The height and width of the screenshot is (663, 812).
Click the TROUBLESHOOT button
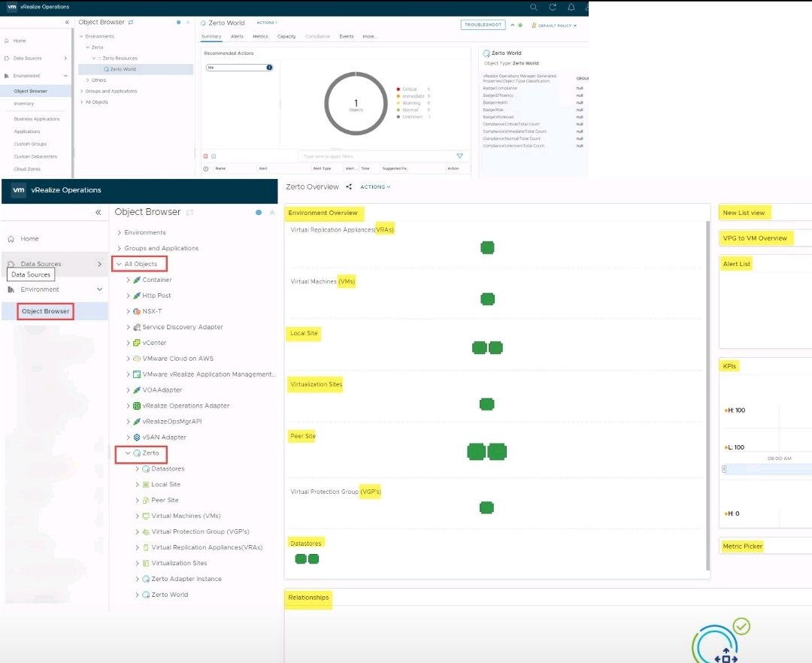[x=483, y=25]
